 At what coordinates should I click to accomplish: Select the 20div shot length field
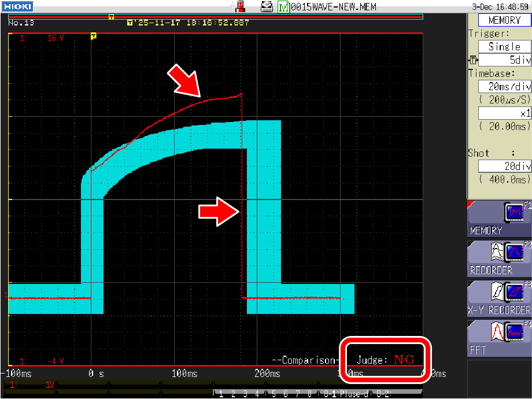click(504, 166)
